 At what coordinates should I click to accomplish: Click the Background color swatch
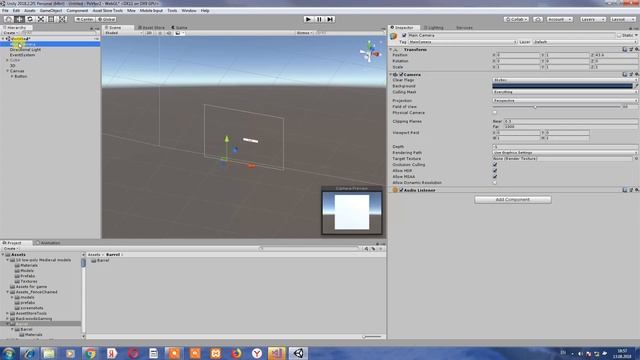[x=562, y=86]
